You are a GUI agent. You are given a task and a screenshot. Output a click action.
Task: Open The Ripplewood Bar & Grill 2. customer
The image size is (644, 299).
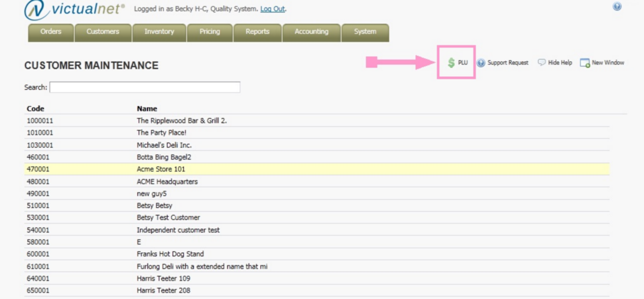182,121
